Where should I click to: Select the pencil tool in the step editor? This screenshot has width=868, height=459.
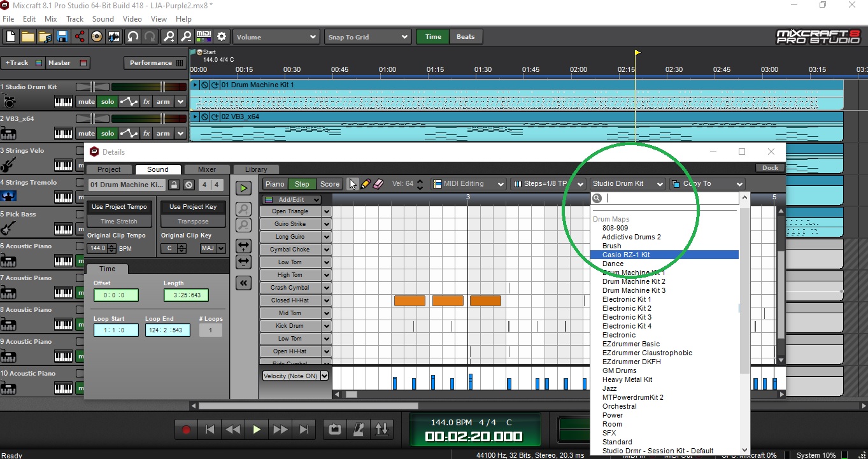pos(365,184)
